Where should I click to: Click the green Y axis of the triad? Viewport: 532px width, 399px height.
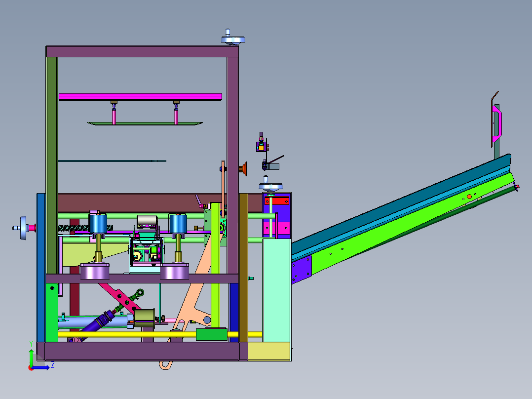(x=31, y=357)
